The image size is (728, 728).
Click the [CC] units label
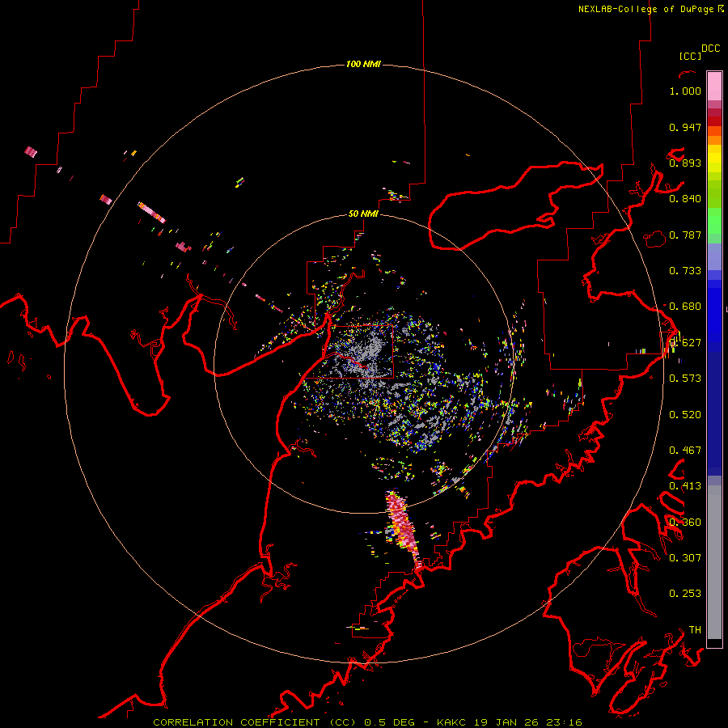tap(690, 56)
